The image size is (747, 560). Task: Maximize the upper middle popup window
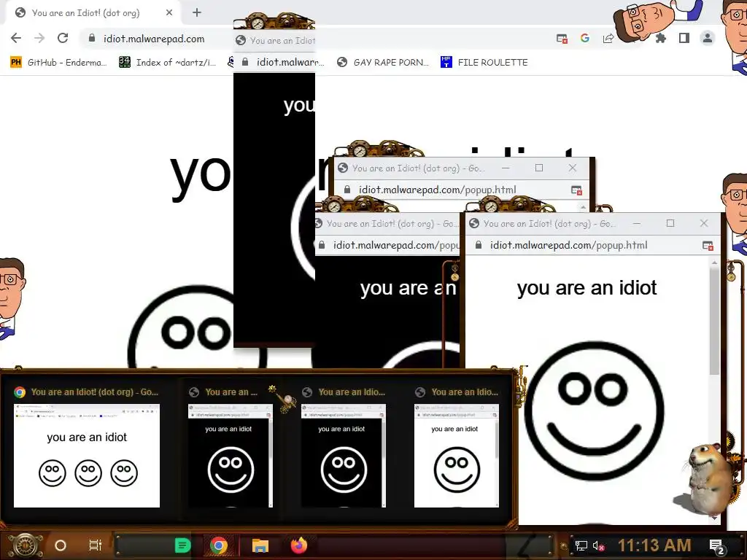tap(539, 168)
